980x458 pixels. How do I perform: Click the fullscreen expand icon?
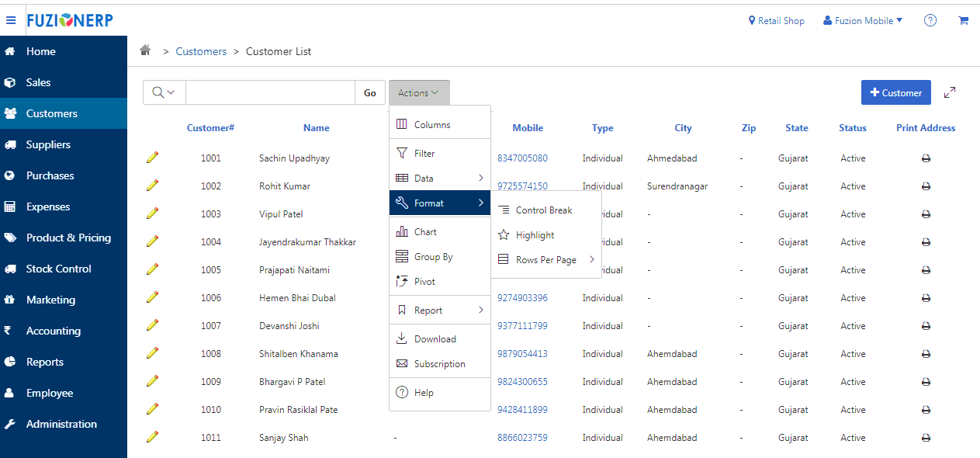pos(949,92)
